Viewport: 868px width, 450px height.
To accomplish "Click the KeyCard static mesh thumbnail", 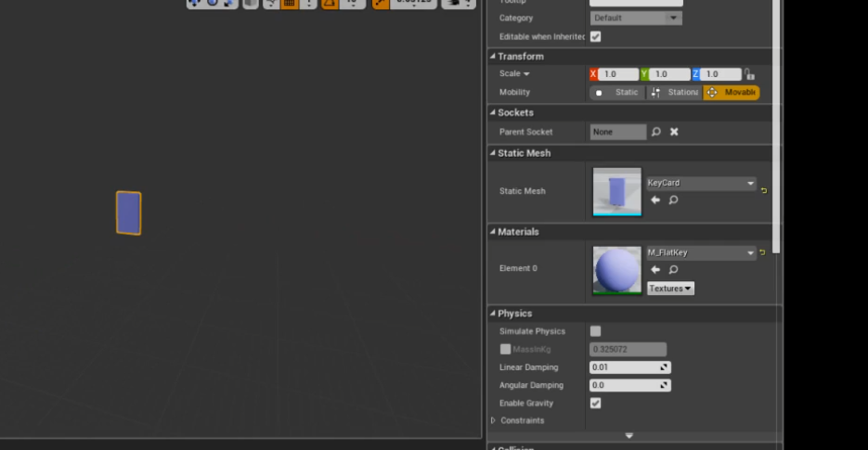I will 616,191.
